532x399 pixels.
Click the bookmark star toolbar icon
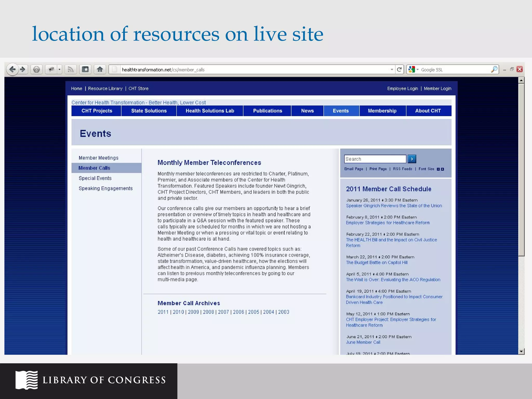pos(85,69)
